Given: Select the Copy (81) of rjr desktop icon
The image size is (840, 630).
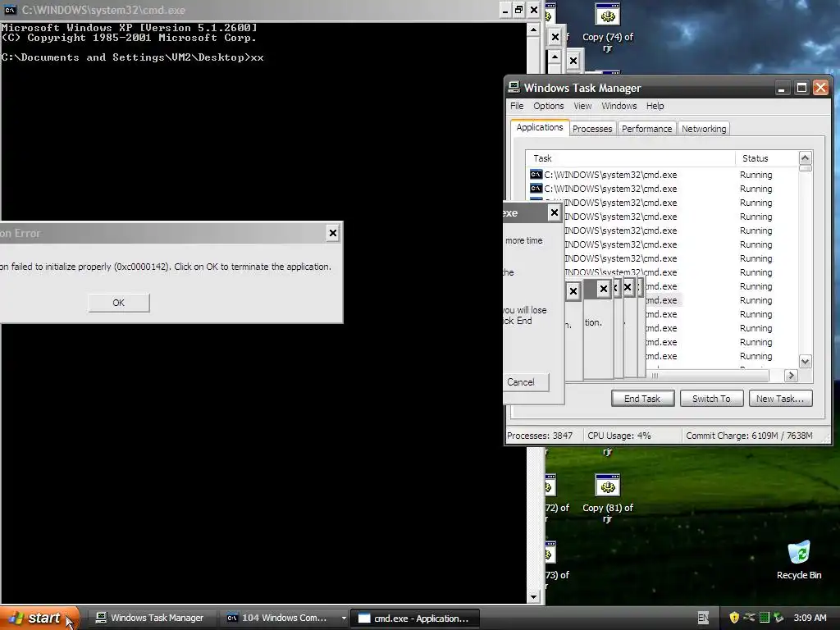Looking at the screenshot, I should click(608, 498).
